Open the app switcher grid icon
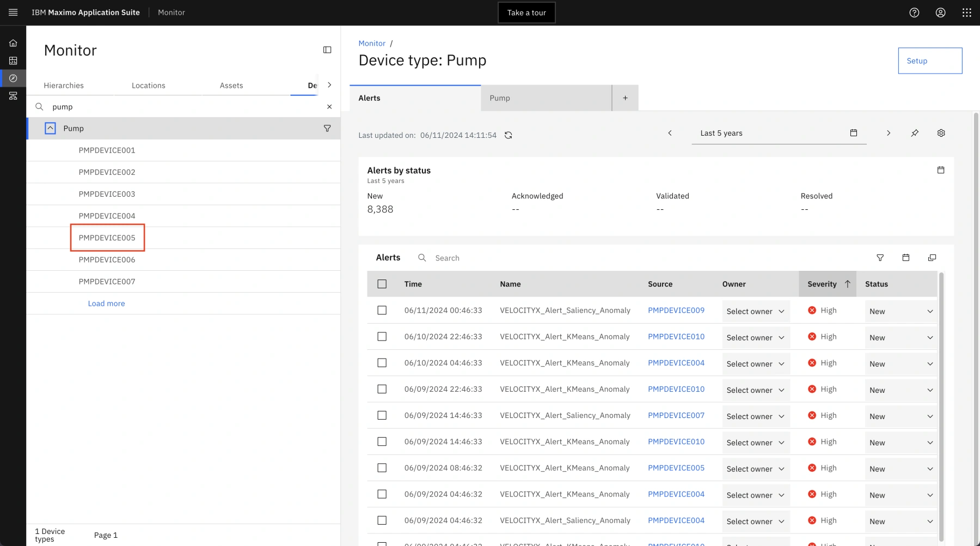980x546 pixels. click(966, 13)
